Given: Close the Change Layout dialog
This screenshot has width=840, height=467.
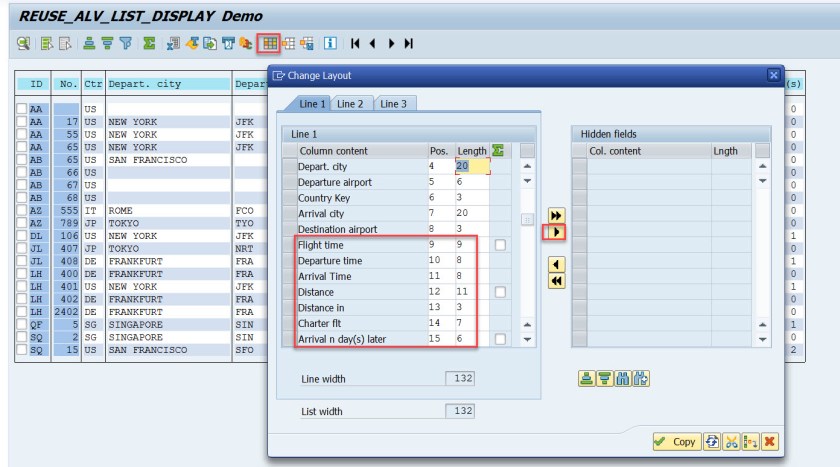Looking at the screenshot, I should point(773,76).
